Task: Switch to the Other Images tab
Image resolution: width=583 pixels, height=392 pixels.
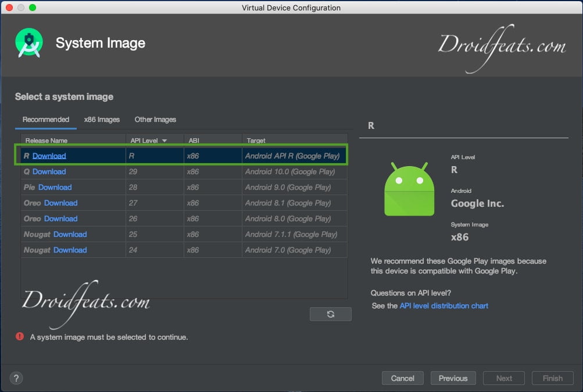Action: [x=155, y=120]
